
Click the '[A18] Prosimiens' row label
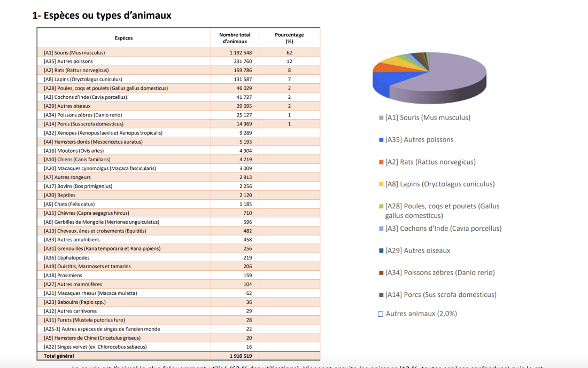point(63,276)
